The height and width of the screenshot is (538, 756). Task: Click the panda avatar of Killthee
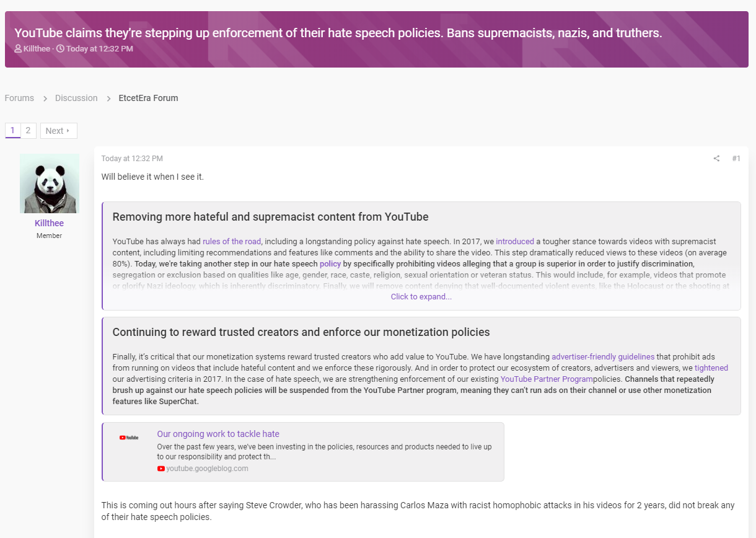(50, 183)
